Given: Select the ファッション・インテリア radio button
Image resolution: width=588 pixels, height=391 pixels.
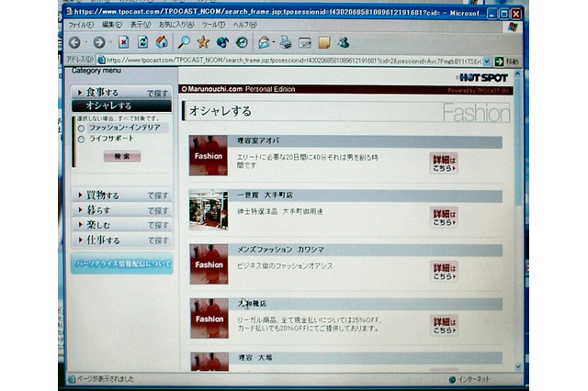Looking at the screenshot, I should pyautogui.click(x=81, y=128).
